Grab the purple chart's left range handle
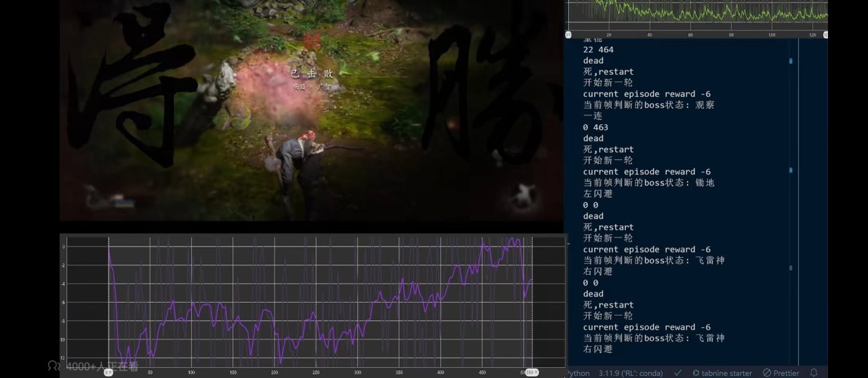The width and height of the screenshot is (868, 378). click(x=108, y=372)
